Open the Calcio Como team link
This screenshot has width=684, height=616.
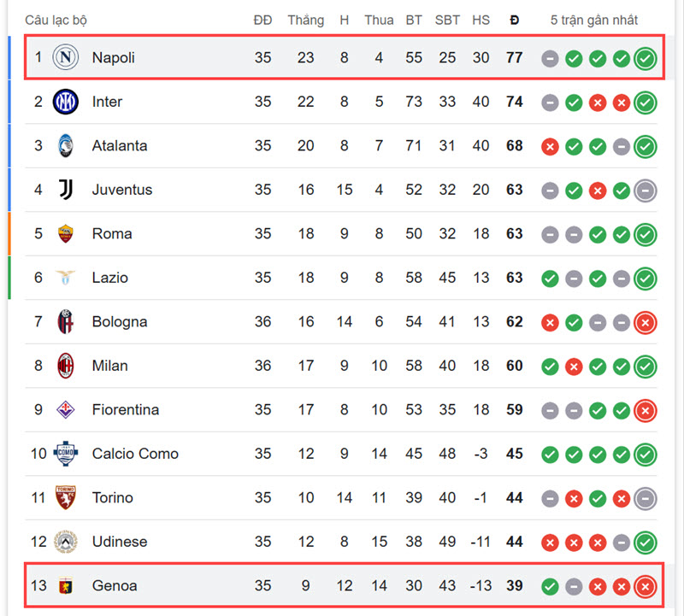point(135,454)
